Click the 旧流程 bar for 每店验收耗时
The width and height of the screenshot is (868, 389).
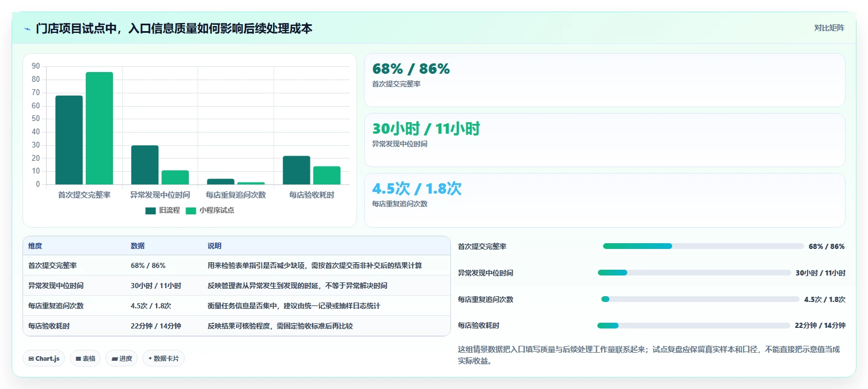point(296,171)
